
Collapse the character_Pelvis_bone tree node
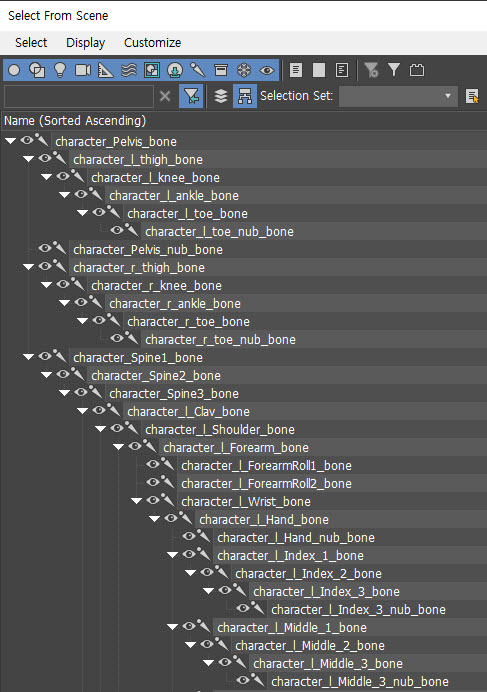pyautogui.click(x=10, y=141)
